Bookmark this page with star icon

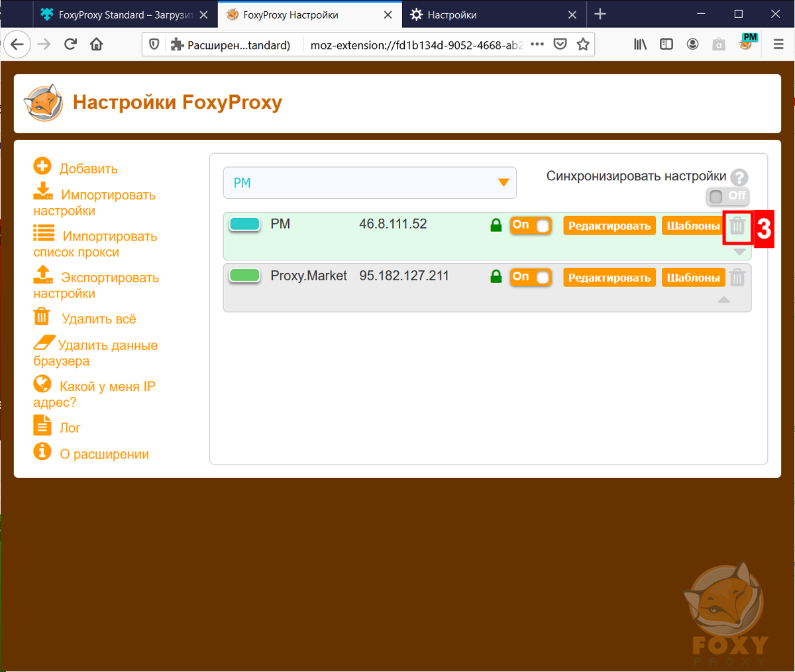583,44
